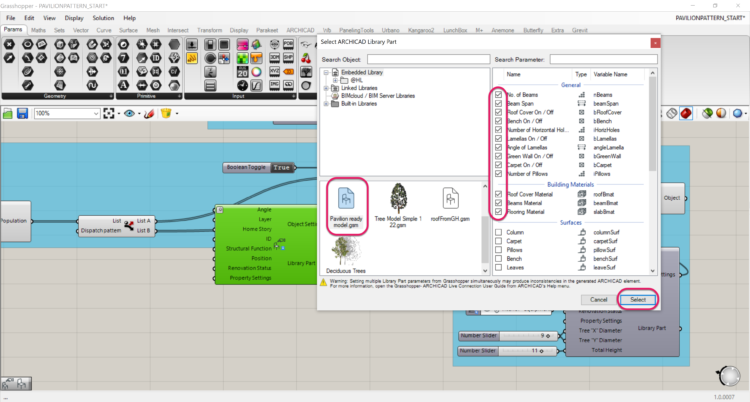Enable the Column surface checkbox
750x402 pixels.
point(499,233)
